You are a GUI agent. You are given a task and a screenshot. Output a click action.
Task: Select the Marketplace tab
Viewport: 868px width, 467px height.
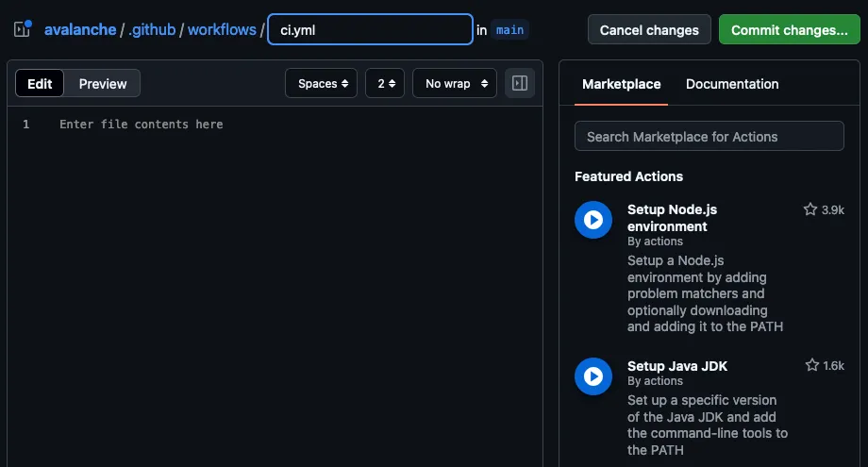click(x=621, y=84)
